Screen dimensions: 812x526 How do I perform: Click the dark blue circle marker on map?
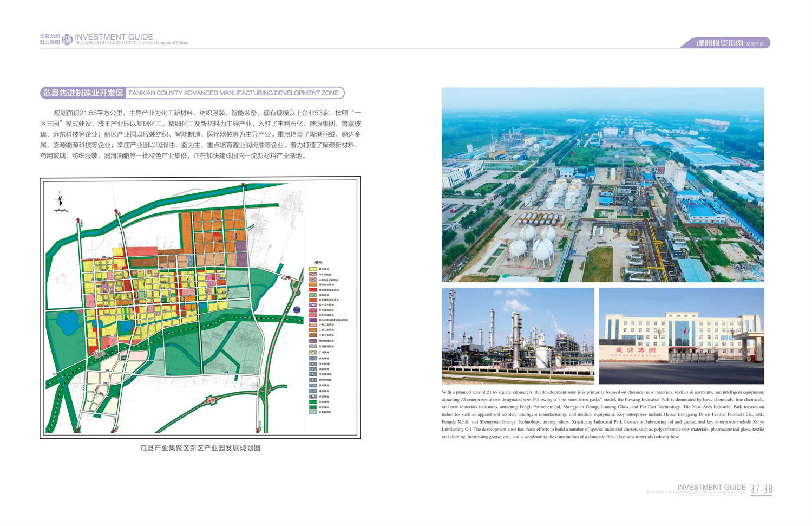tap(297, 310)
